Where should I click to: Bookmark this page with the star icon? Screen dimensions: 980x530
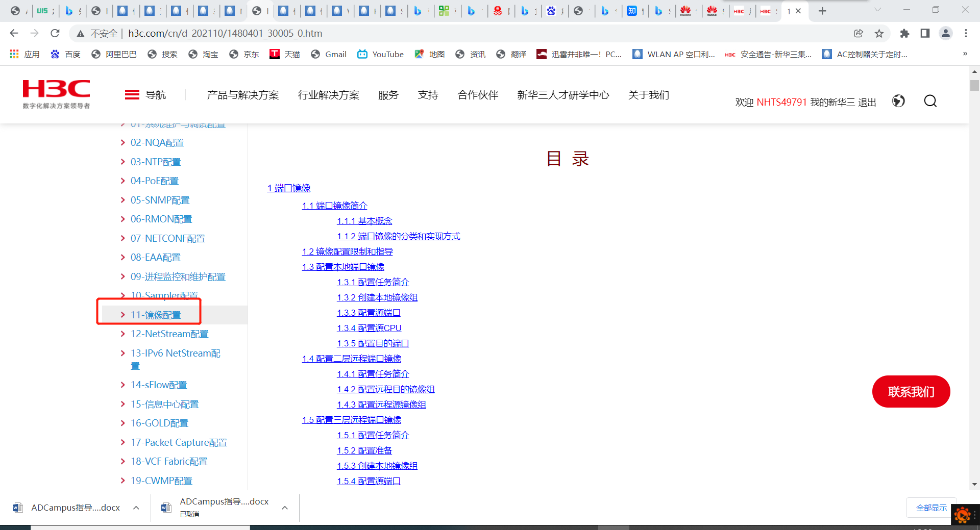[879, 33]
